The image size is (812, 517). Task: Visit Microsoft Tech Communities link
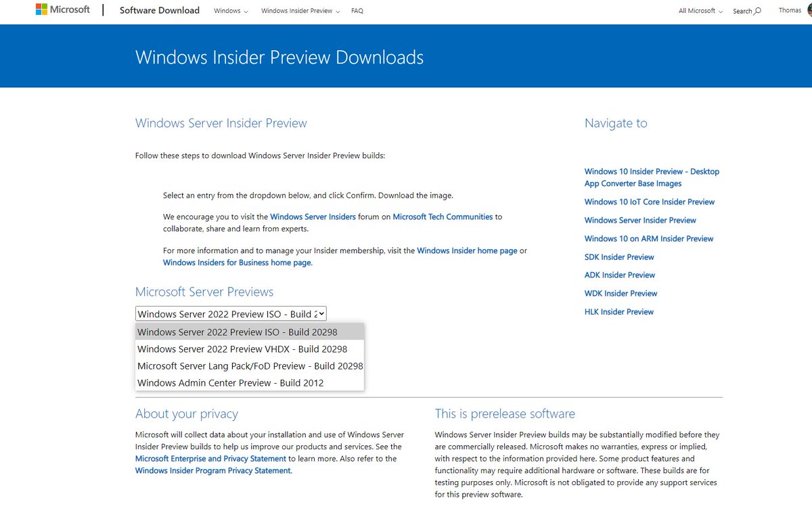tap(443, 217)
